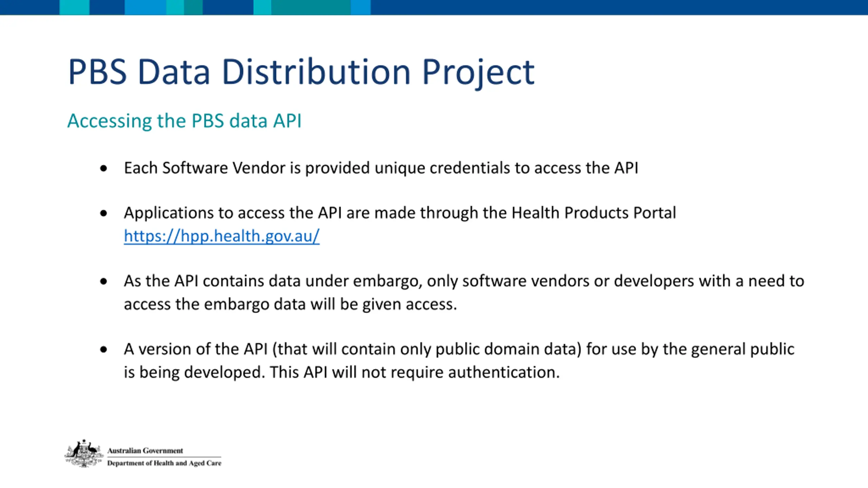Click the bullet marker before 'Applications to access'
This screenshot has height=488, width=868.
pos(104,213)
